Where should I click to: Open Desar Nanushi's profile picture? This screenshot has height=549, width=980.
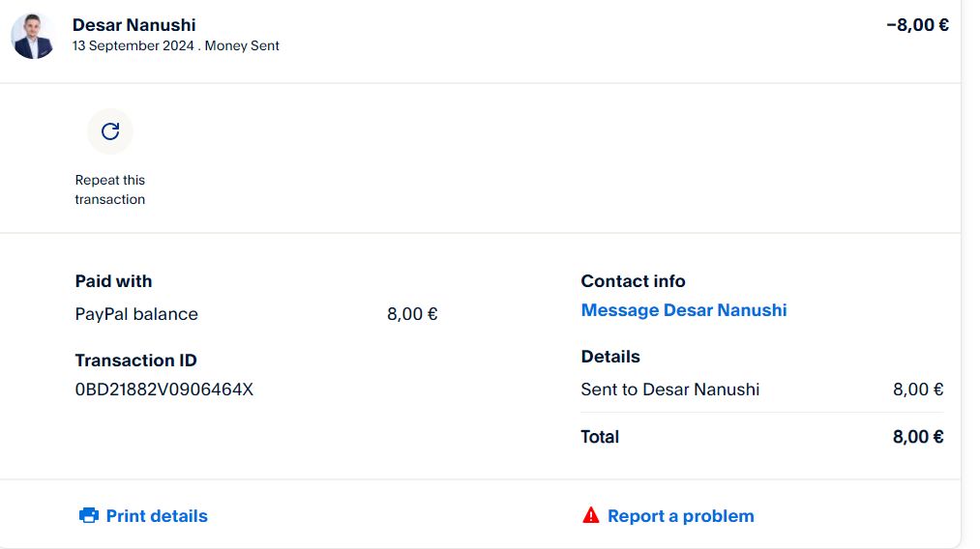pyautogui.click(x=34, y=36)
